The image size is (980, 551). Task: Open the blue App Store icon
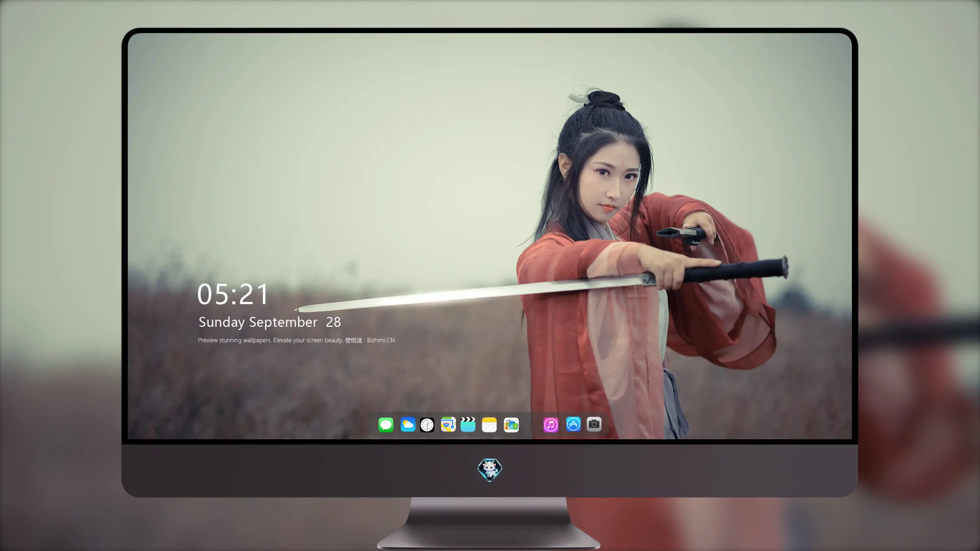573,424
